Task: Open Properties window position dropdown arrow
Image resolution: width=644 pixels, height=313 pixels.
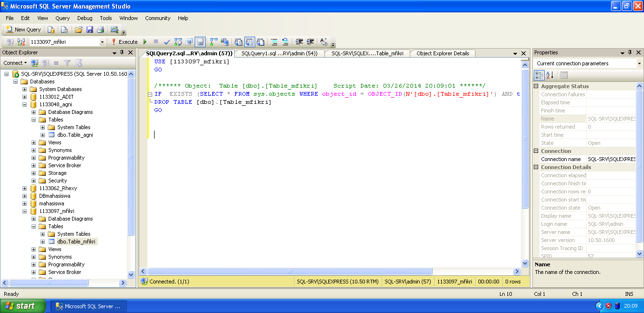Action: tap(622, 52)
